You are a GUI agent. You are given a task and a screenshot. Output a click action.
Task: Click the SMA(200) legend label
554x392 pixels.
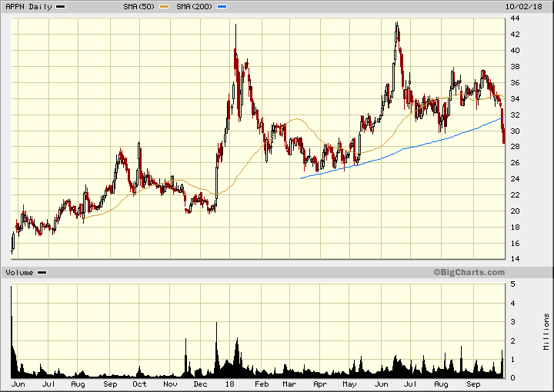194,7
